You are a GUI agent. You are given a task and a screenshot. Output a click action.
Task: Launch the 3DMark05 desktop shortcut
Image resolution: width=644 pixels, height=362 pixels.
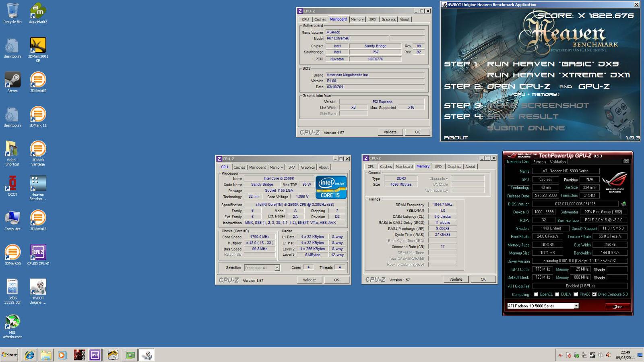point(38,83)
